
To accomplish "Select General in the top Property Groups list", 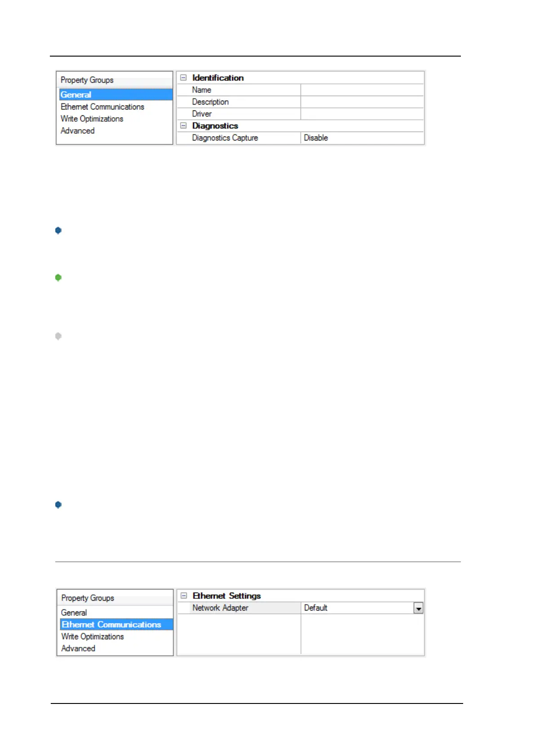I will (116, 95).
